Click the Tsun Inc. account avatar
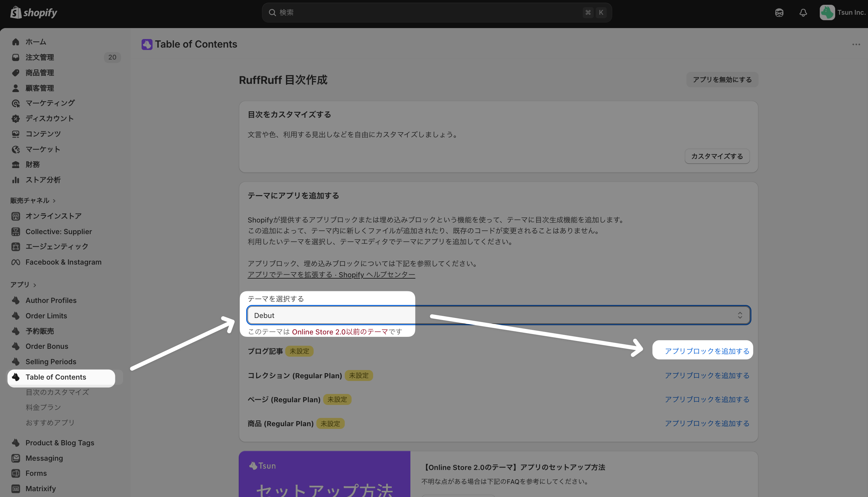Screen dimensions: 868x497 [827, 13]
